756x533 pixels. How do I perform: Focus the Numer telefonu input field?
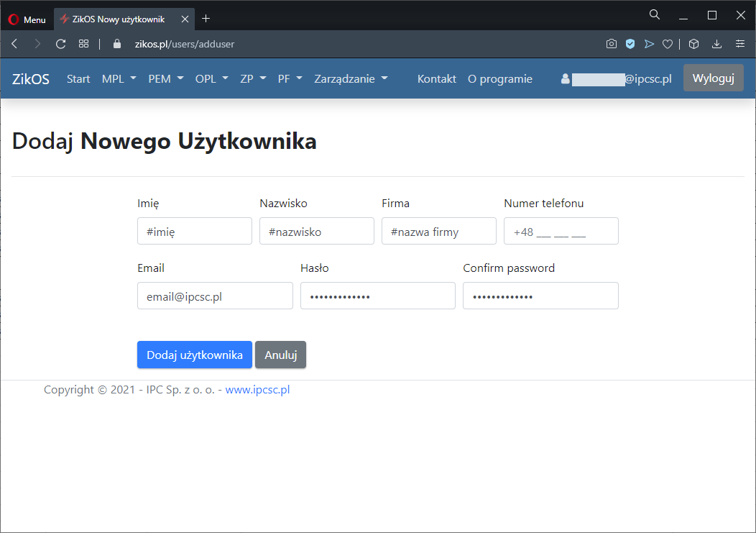click(561, 231)
